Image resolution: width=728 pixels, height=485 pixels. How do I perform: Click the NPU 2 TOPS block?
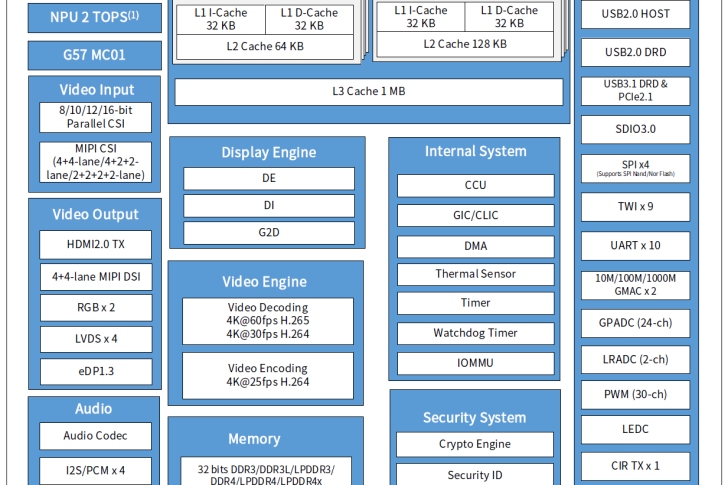94,16
